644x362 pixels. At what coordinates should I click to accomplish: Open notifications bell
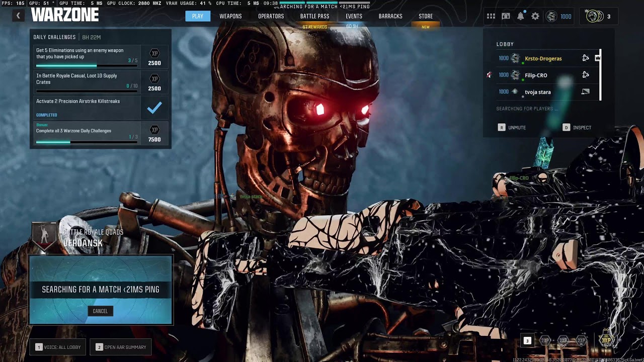tap(521, 17)
